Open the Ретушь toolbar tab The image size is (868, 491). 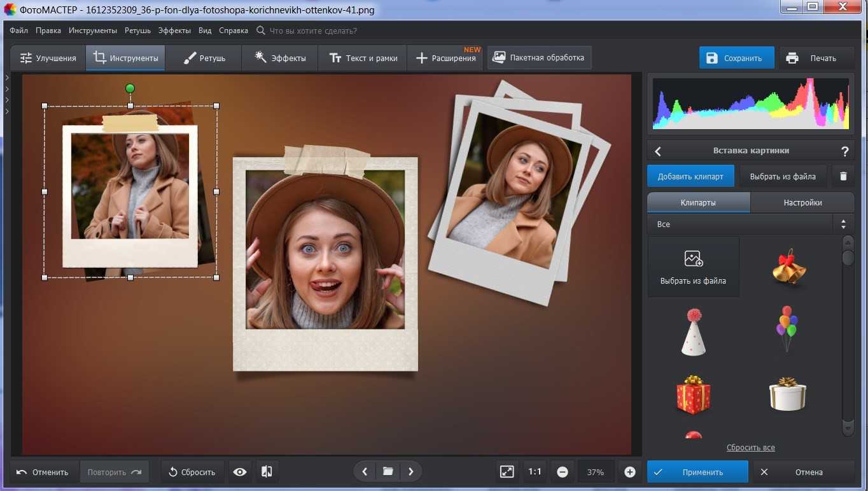coord(204,58)
